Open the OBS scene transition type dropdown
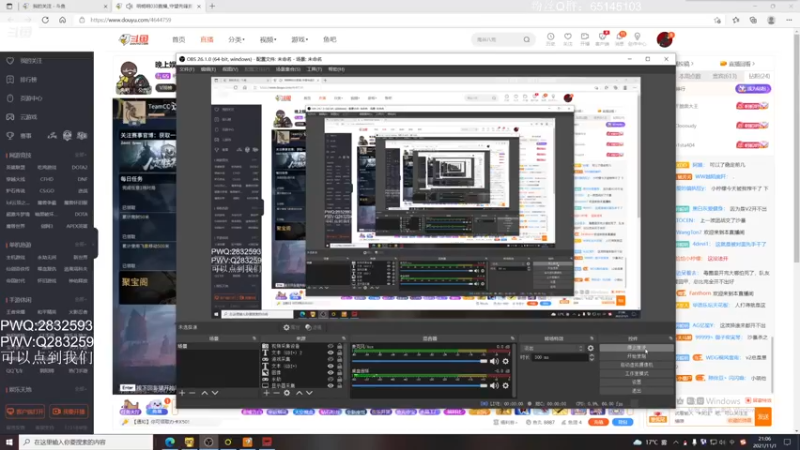 553,348
